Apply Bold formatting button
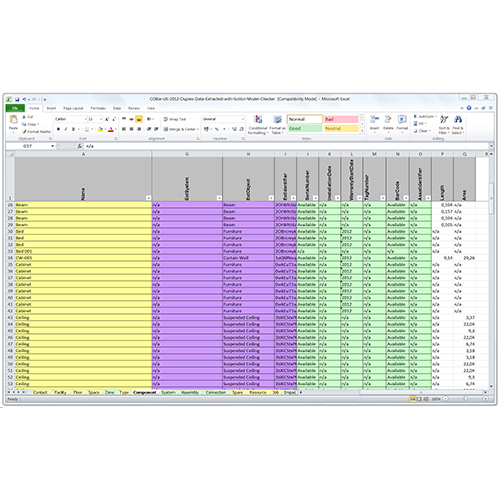Screen dimensions: 500x500 click(x=59, y=129)
